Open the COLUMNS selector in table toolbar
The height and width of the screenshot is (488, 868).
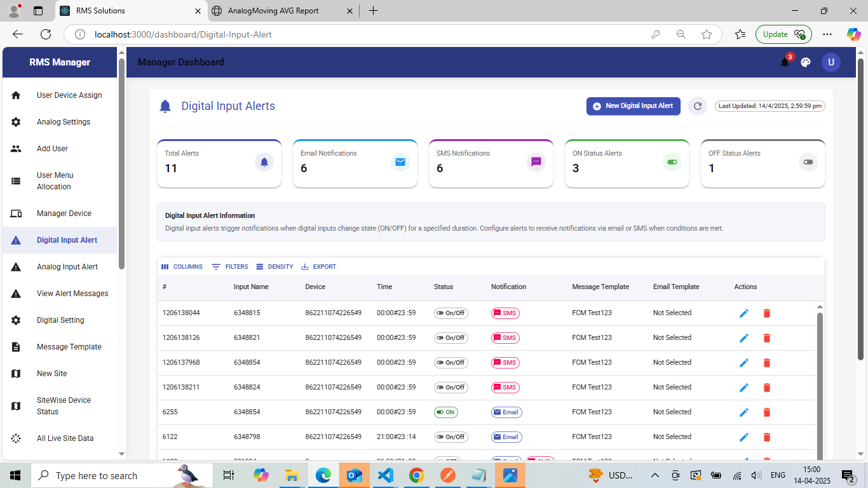click(182, 267)
